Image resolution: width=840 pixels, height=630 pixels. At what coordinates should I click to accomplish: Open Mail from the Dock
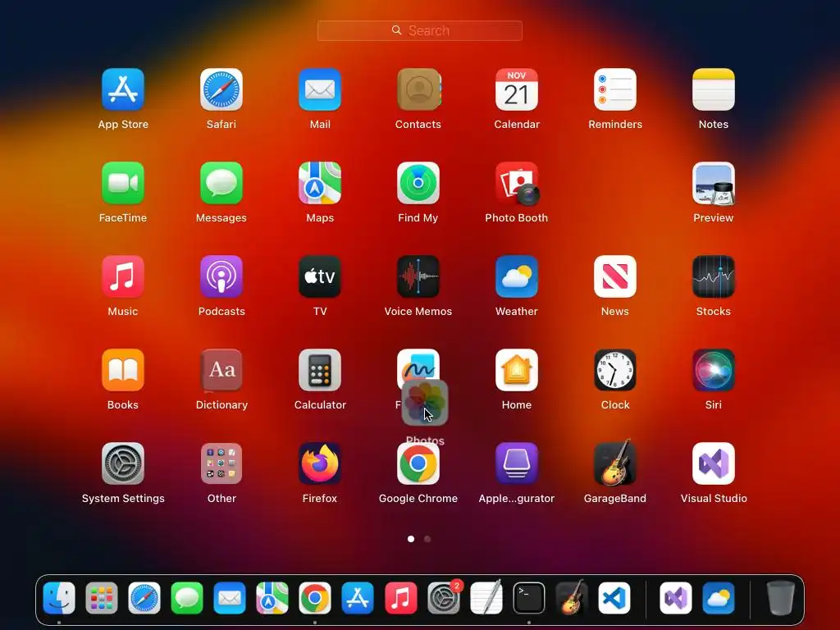tap(230, 598)
